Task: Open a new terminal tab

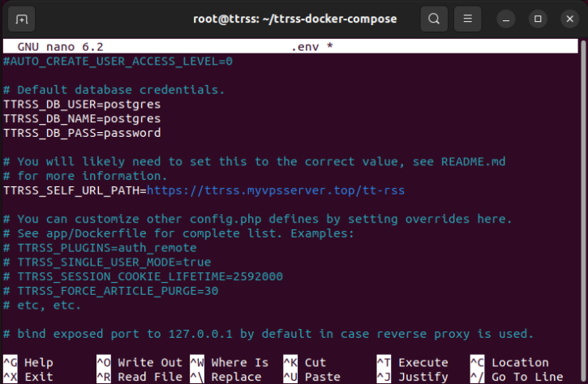Action: pyautogui.click(x=21, y=19)
